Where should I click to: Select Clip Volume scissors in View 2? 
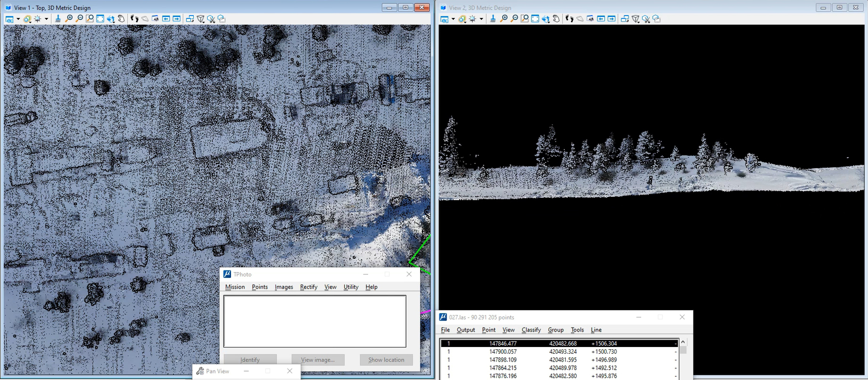point(646,19)
